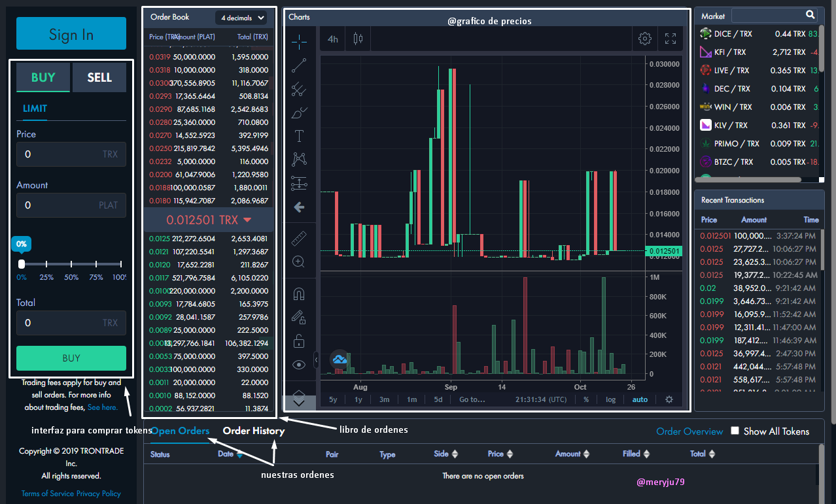Screen dimensions: 836x504
Task: Toggle log scale on chart
Action: pos(611,399)
